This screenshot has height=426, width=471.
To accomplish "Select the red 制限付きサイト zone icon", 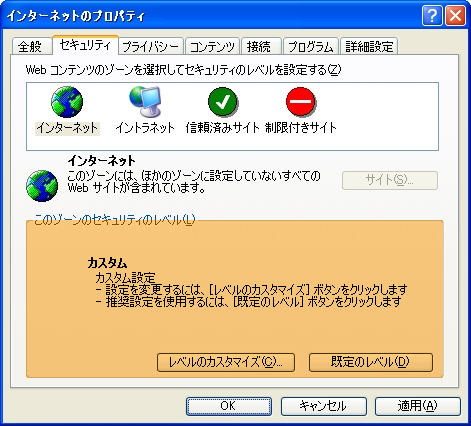I will tap(301, 102).
